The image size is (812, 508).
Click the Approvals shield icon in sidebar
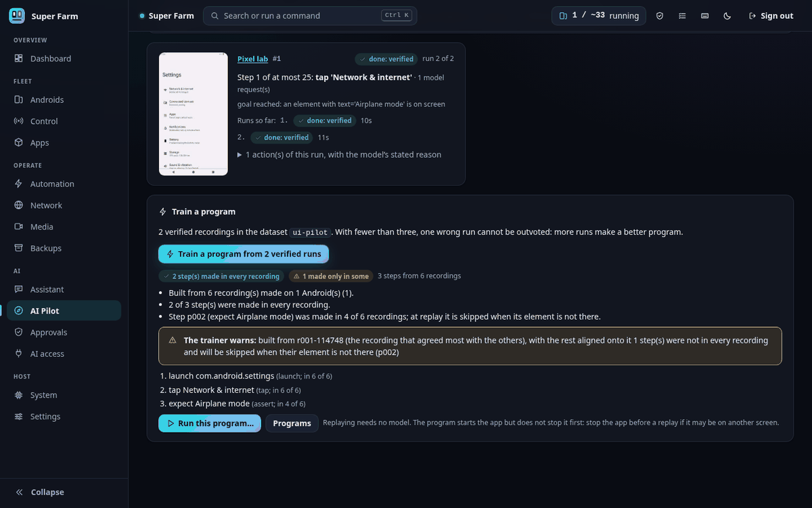pyautogui.click(x=18, y=333)
